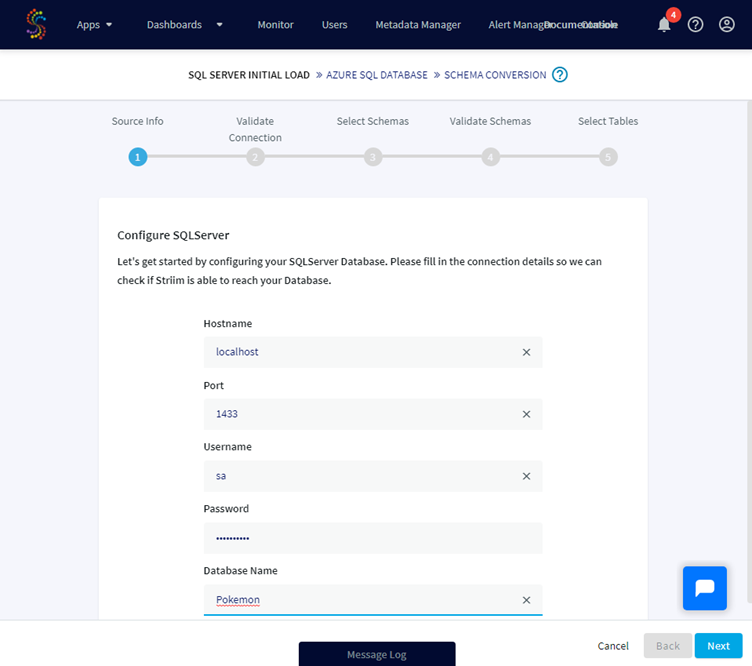This screenshot has height=666, width=752.
Task: Click the SQL Server Initial Load breadcrumb text
Action: pos(249,75)
